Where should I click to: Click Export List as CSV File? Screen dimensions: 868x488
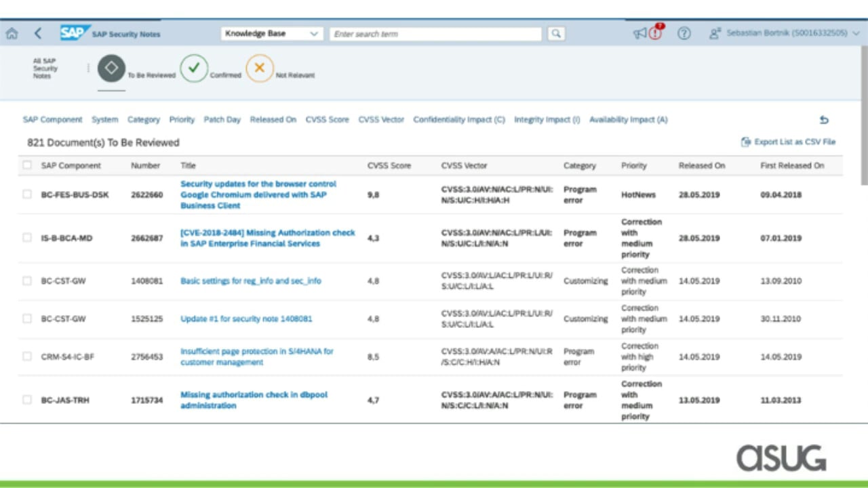click(788, 142)
